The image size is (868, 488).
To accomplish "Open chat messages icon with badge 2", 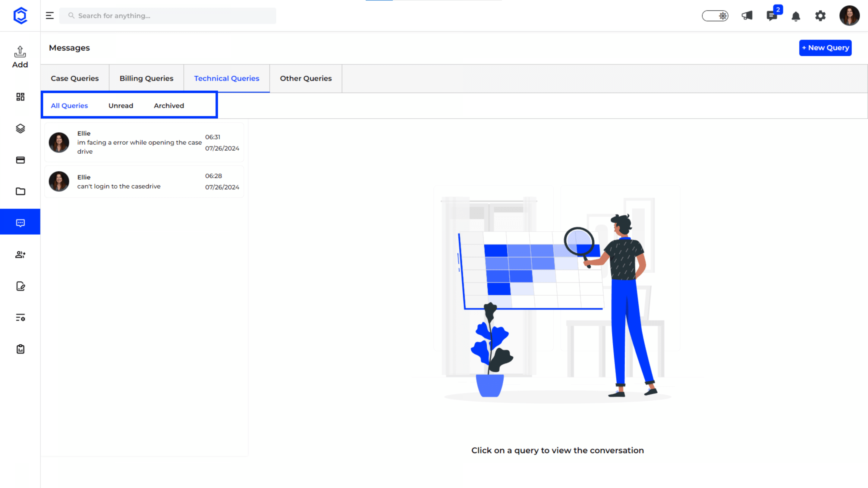I will tap(771, 16).
